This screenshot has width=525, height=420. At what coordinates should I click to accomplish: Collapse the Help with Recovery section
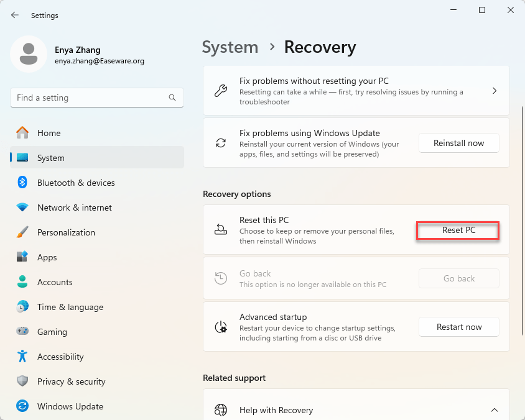click(x=495, y=410)
